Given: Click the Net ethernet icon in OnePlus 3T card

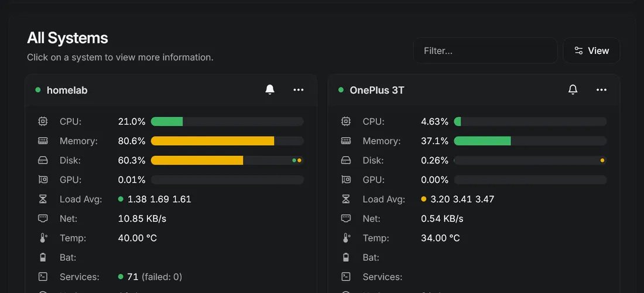Looking at the screenshot, I should [x=346, y=219].
